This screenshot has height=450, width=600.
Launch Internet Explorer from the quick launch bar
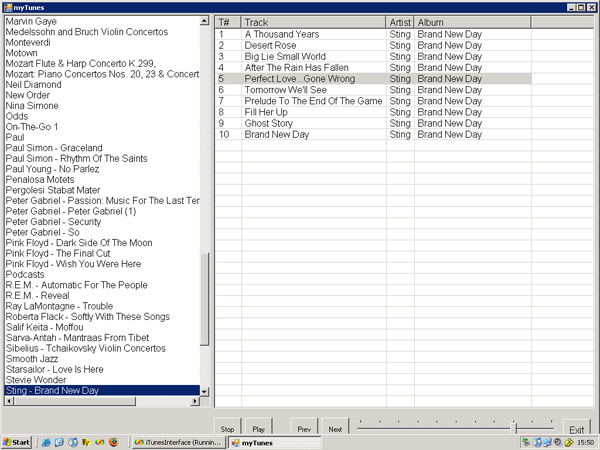pos(46,442)
